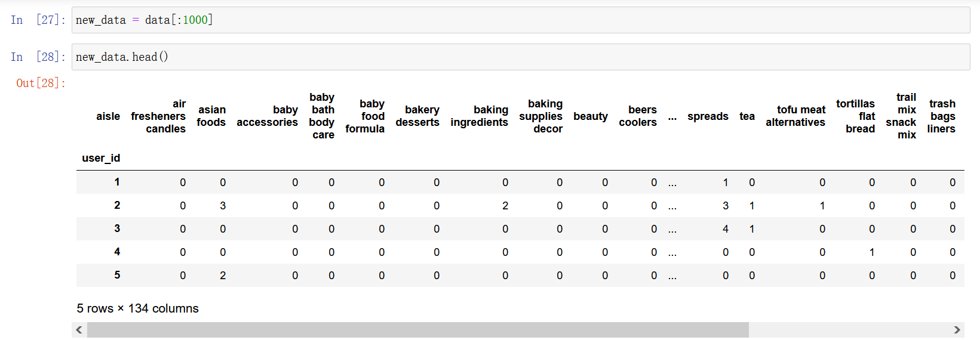Click row index for user_id 4

(x=117, y=252)
